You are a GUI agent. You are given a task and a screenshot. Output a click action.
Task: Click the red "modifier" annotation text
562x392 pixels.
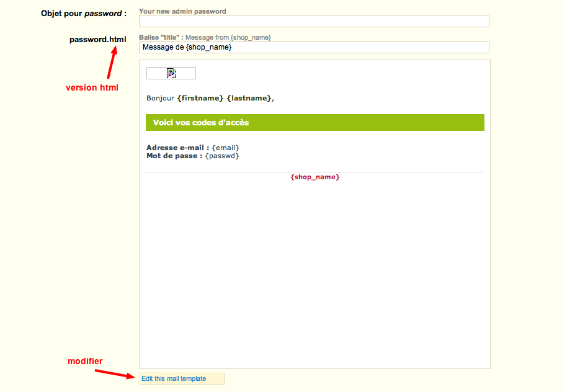point(85,361)
